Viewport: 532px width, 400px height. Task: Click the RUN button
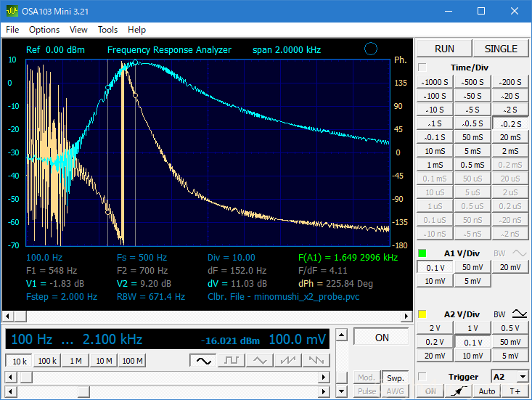[444, 49]
